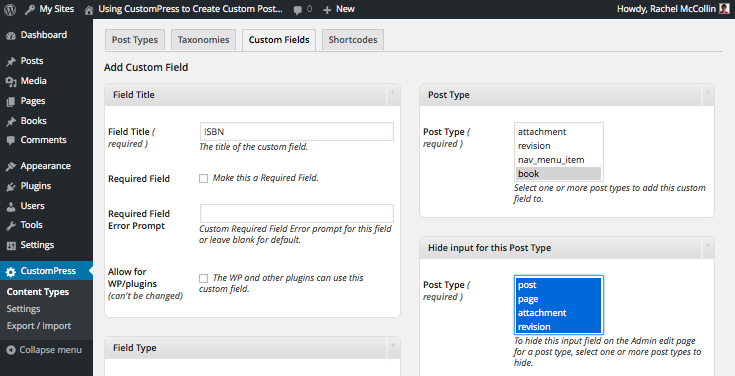
Task: Check the Allow for WP/plugins checkbox
Action: [x=203, y=278]
